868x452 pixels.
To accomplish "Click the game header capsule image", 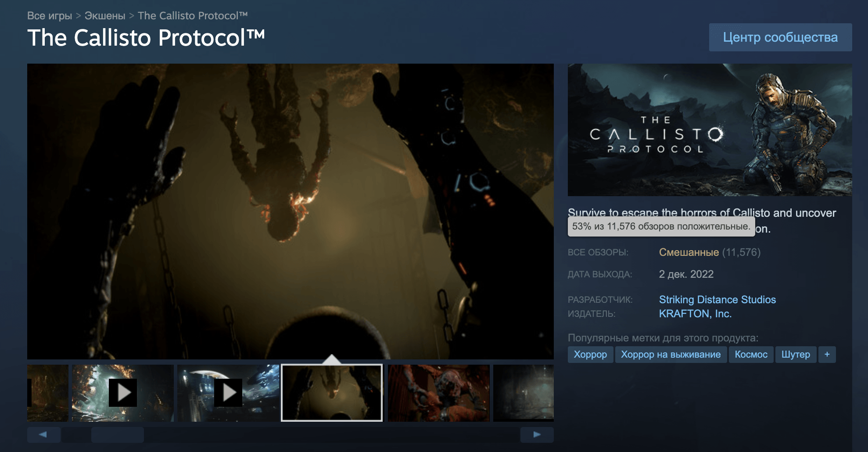I will [x=710, y=130].
